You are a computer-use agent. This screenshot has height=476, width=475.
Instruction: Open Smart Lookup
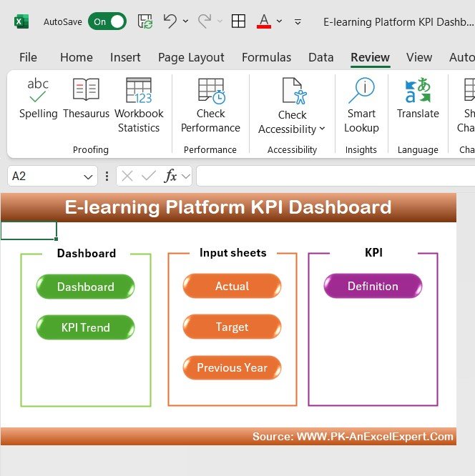(x=361, y=105)
